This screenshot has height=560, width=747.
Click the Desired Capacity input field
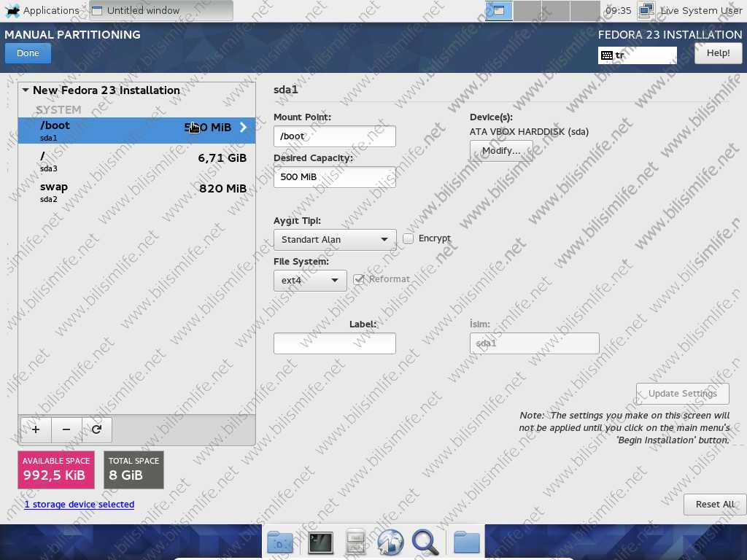(x=334, y=177)
